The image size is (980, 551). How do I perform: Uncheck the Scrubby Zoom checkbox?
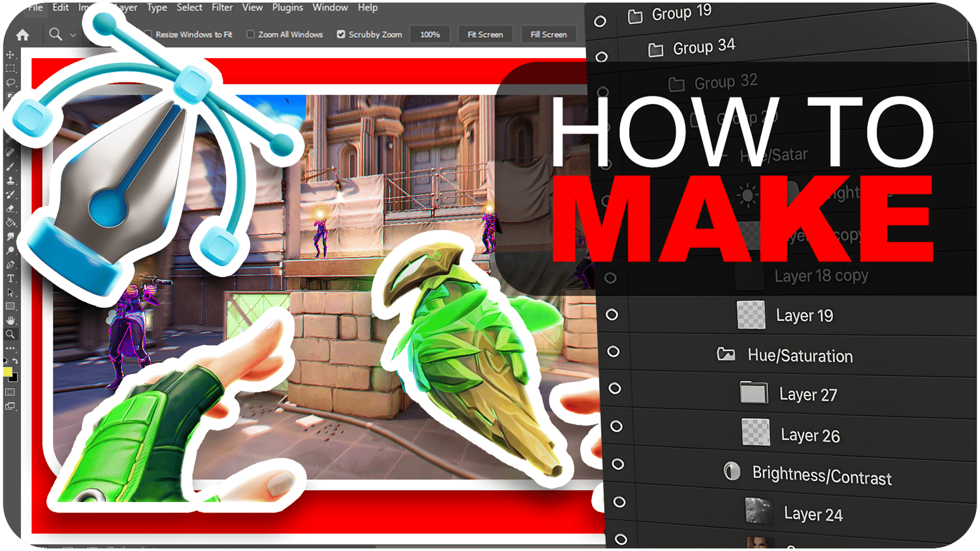[341, 34]
